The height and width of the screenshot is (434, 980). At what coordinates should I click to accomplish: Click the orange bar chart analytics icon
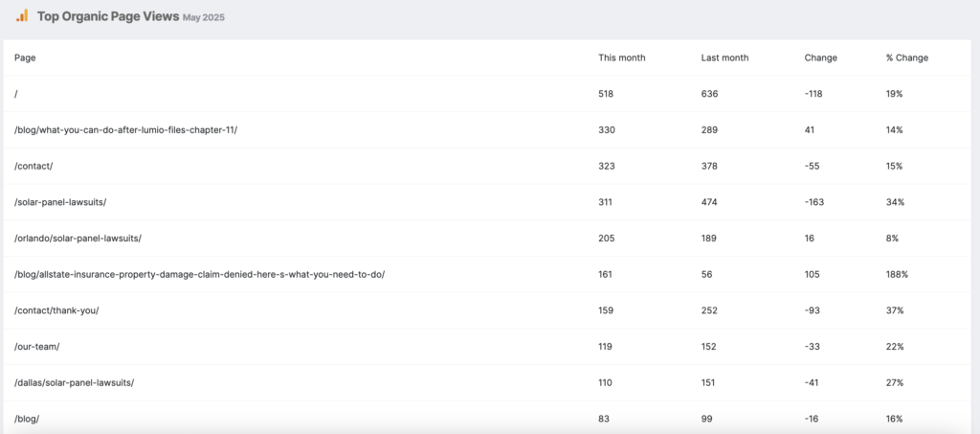(x=22, y=15)
